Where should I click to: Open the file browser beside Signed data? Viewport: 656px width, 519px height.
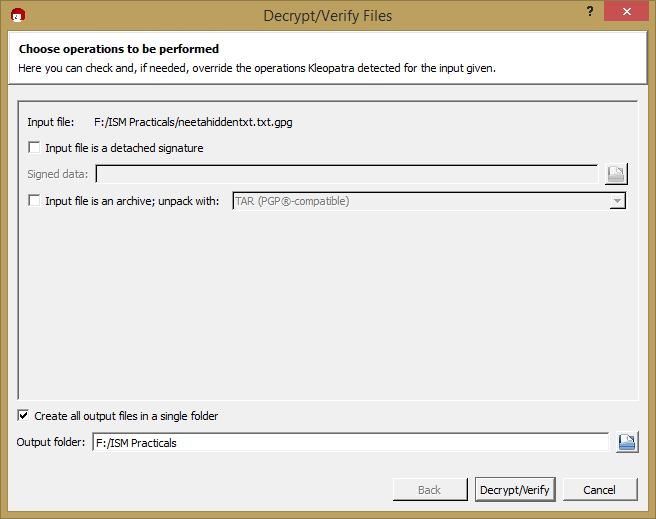point(616,174)
